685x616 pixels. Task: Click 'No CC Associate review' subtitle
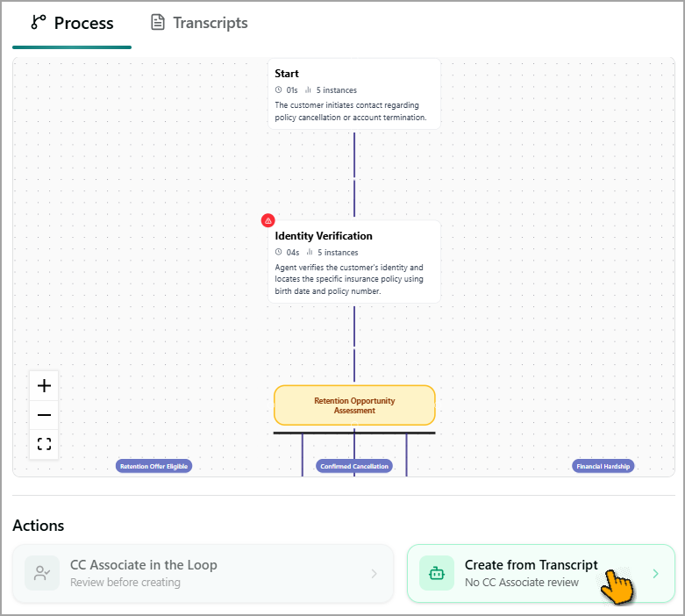coord(522,583)
